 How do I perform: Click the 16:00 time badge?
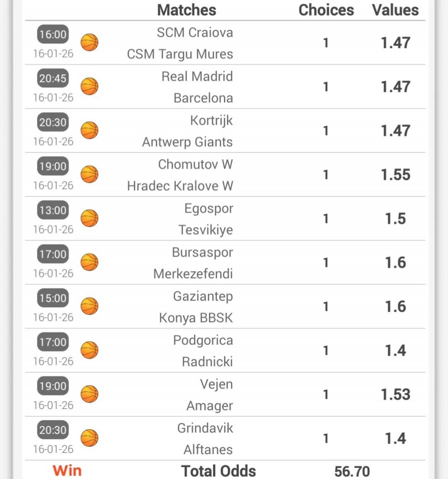tap(53, 35)
